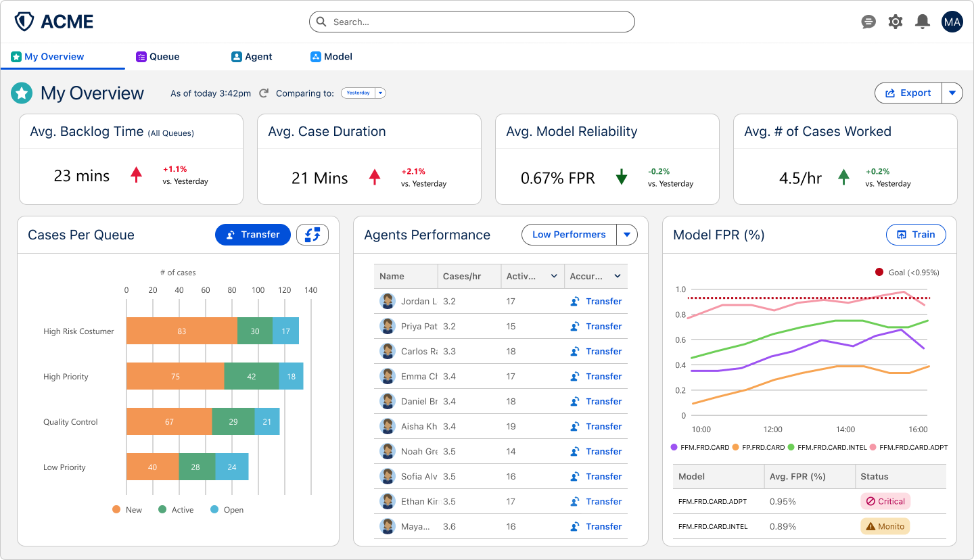974x560 pixels.
Task: Click the Critical status badge
Action: (x=885, y=502)
